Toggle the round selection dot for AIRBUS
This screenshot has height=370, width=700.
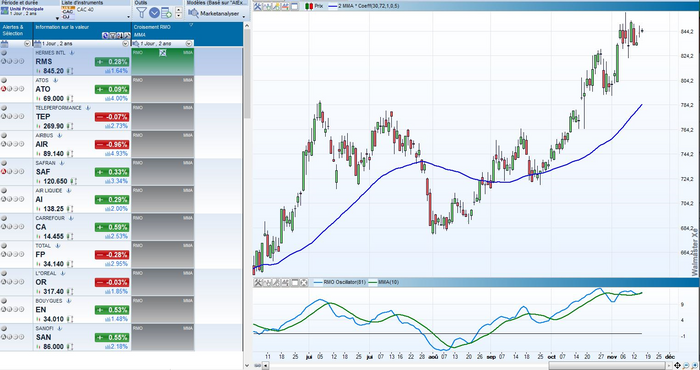4,135
